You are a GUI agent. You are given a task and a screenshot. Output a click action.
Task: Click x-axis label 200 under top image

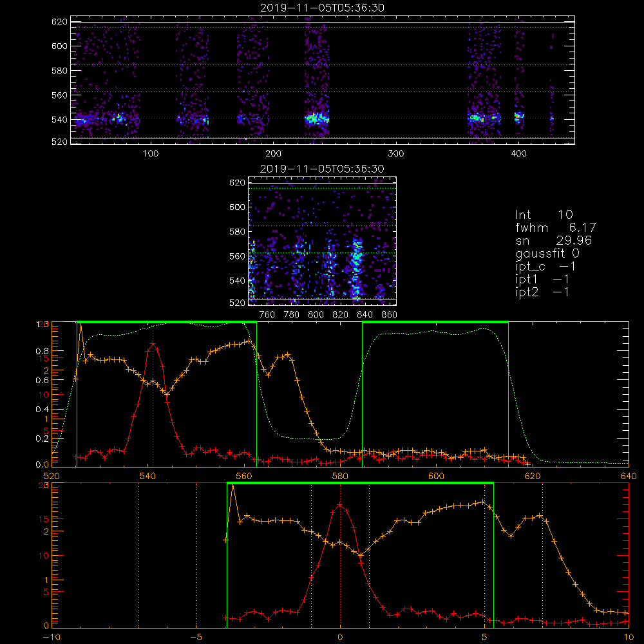[273, 153]
